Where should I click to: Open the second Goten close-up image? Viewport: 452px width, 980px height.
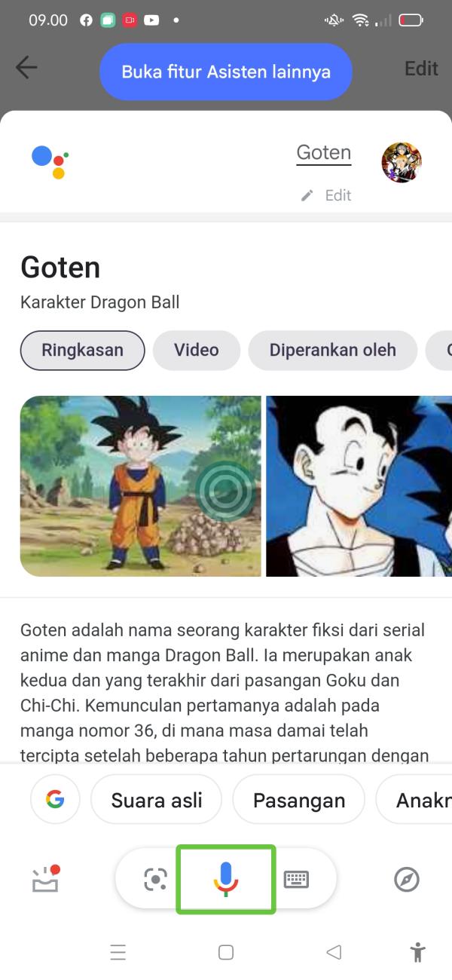tap(359, 486)
